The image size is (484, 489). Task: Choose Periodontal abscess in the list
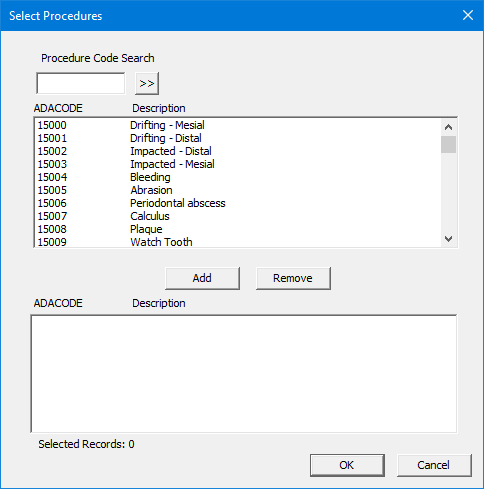pos(238,203)
